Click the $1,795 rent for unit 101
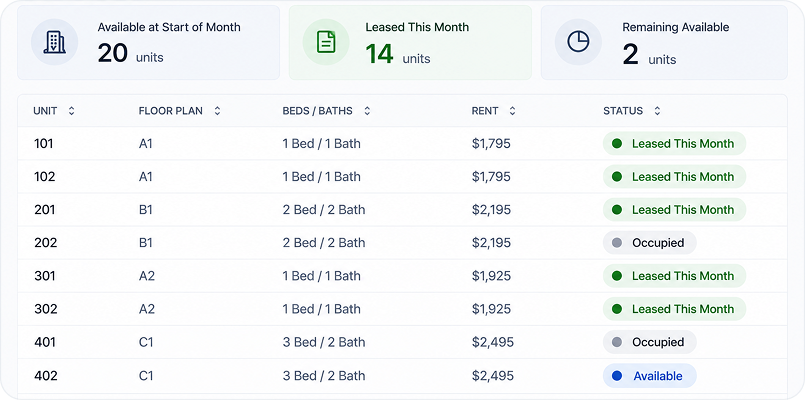Image resolution: width=805 pixels, height=400 pixels. click(491, 144)
